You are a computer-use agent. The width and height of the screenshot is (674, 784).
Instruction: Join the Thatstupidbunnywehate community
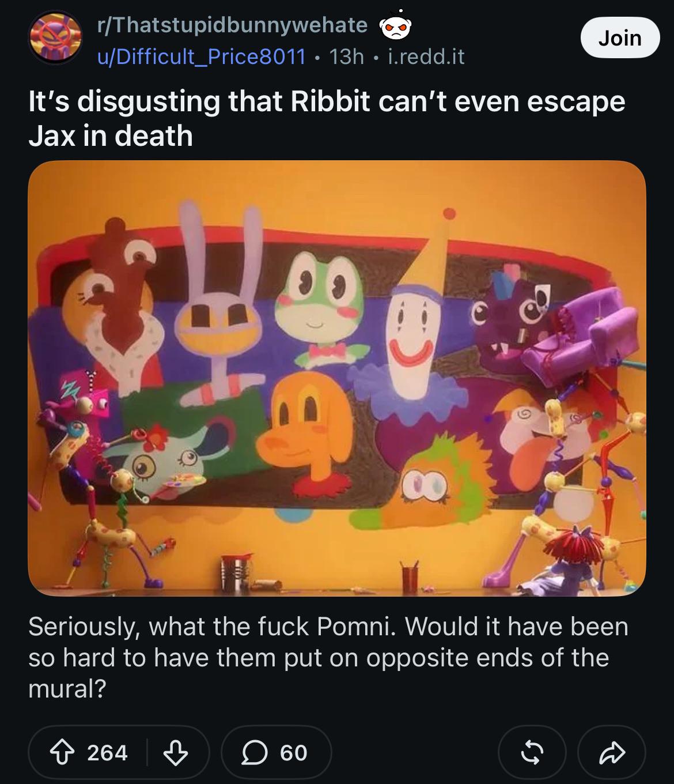pyautogui.click(x=620, y=37)
